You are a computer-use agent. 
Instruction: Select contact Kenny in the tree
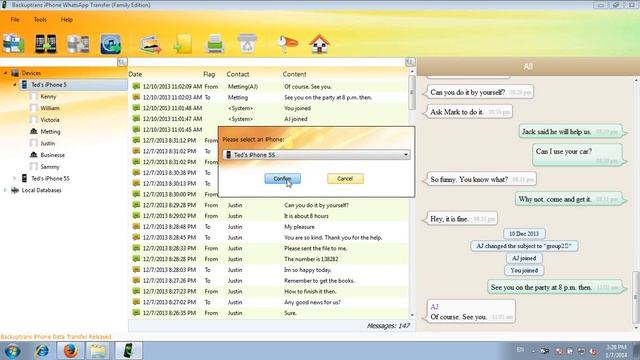(x=48, y=97)
